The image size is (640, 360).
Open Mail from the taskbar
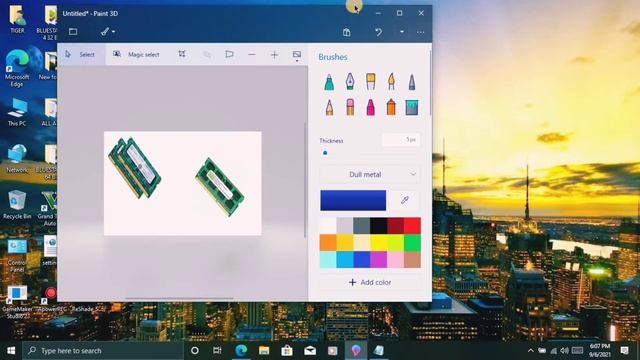310,351
